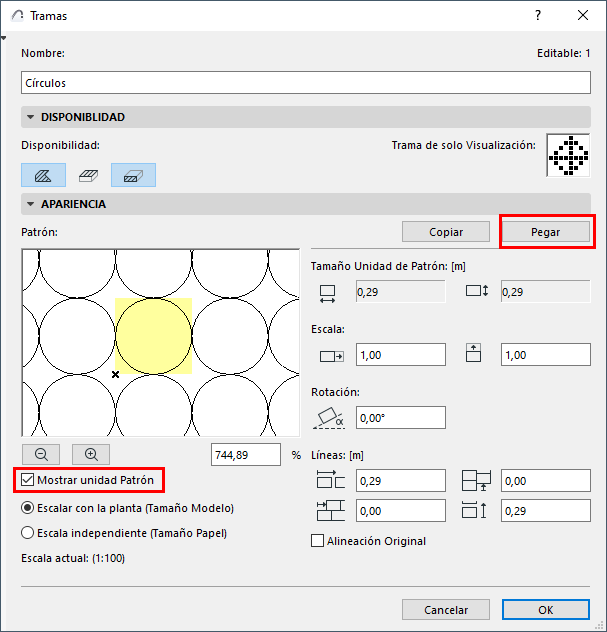Toggle cover fill availability icon

click(x=89, y=175)
